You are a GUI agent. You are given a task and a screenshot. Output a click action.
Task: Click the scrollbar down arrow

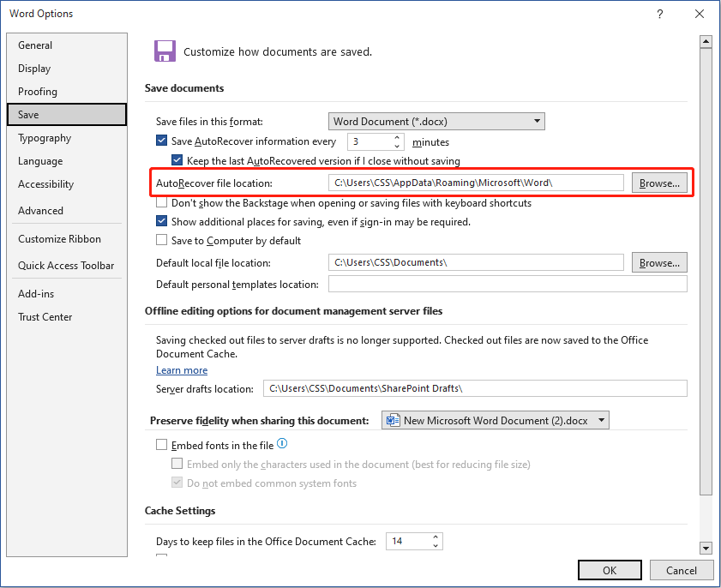706,548
